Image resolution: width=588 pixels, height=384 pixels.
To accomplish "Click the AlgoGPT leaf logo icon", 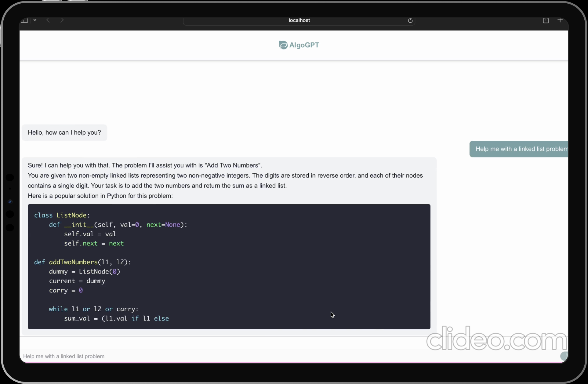I will tap(283, 45).
